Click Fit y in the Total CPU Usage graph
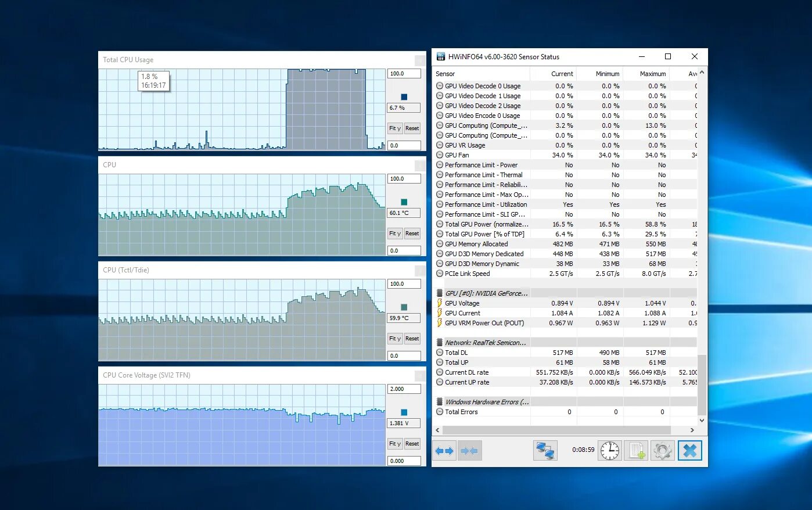The width and height of the screenshot is (812, 510). tap(395, 128)
